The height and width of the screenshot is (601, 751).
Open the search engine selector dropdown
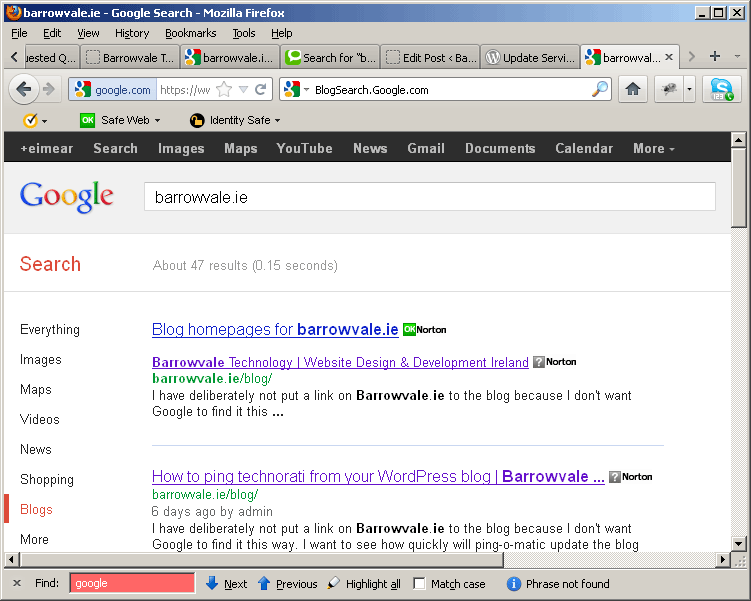(306, 90)
